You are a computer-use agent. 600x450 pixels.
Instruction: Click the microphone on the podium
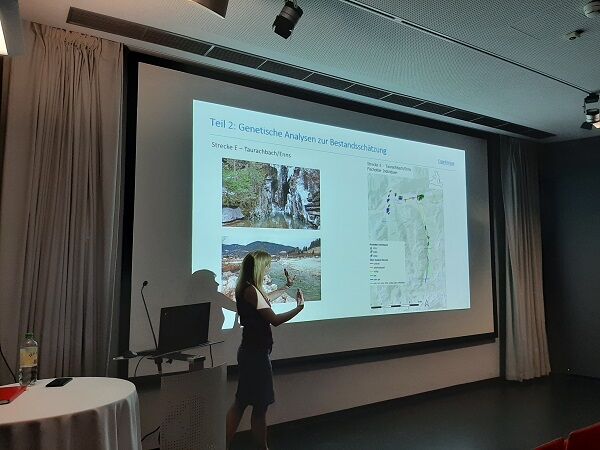[x=146, y=310]
